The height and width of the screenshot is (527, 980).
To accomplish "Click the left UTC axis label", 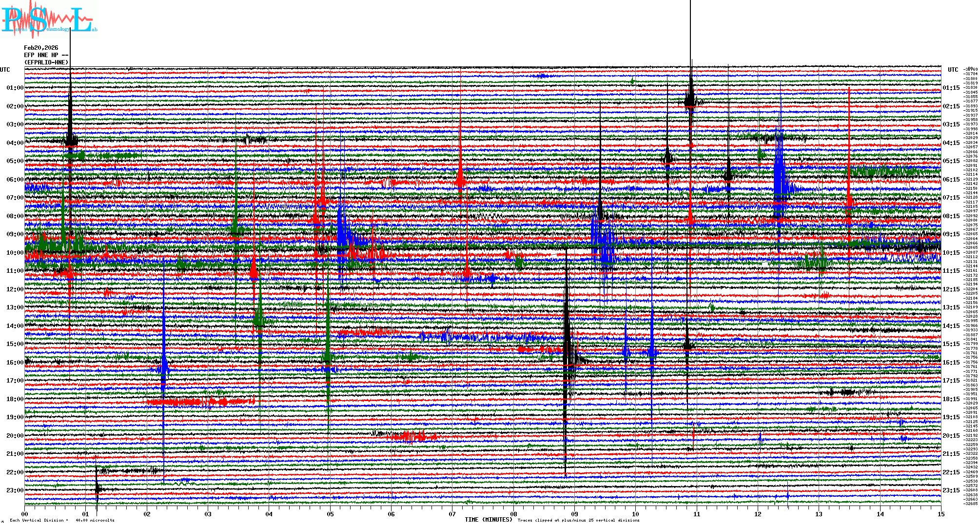I will (5, 70).
